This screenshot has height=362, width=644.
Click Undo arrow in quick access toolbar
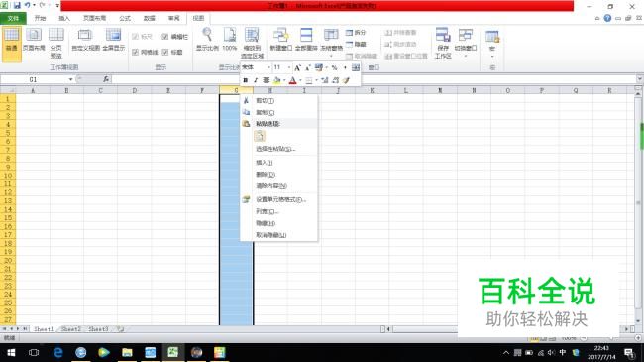27,5
